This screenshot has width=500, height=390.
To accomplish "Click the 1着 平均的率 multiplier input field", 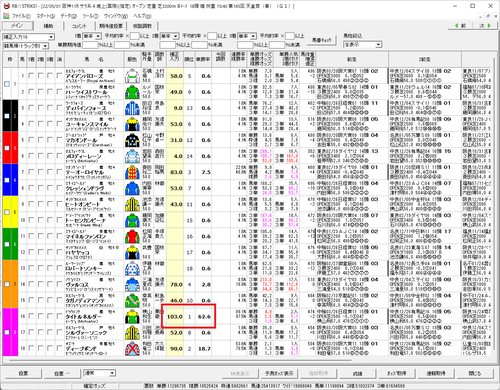I will [x=135, y=36].
